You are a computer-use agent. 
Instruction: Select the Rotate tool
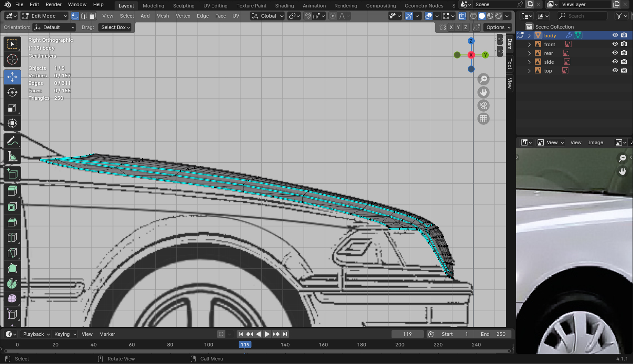pyautogui.click(x=12, y=92)
